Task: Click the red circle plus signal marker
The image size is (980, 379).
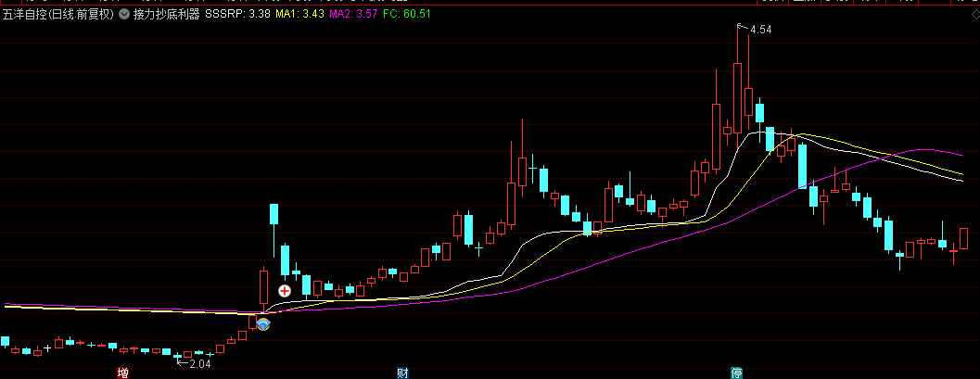Action: tap(285, 290)
